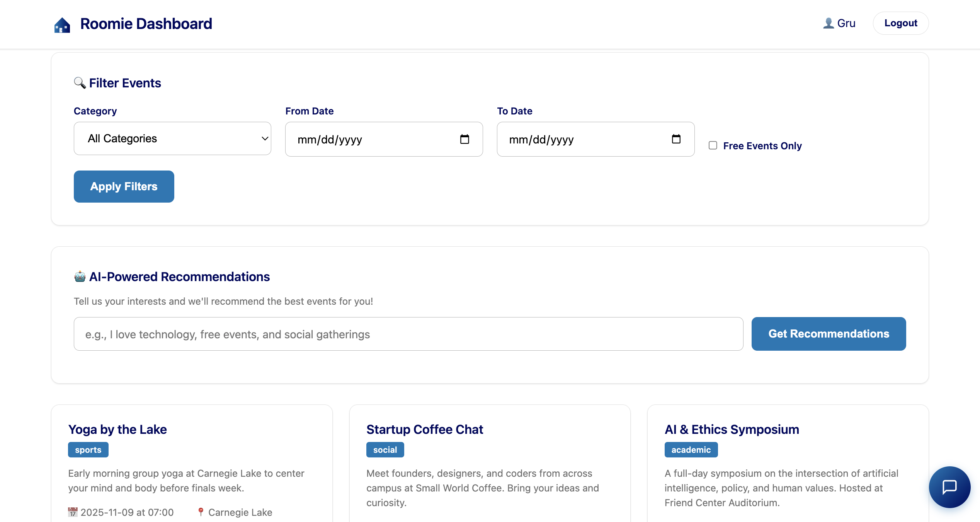980x522 pixels.
Task: Click the calendar icon on Yoga event
Action: click(73, 512)
